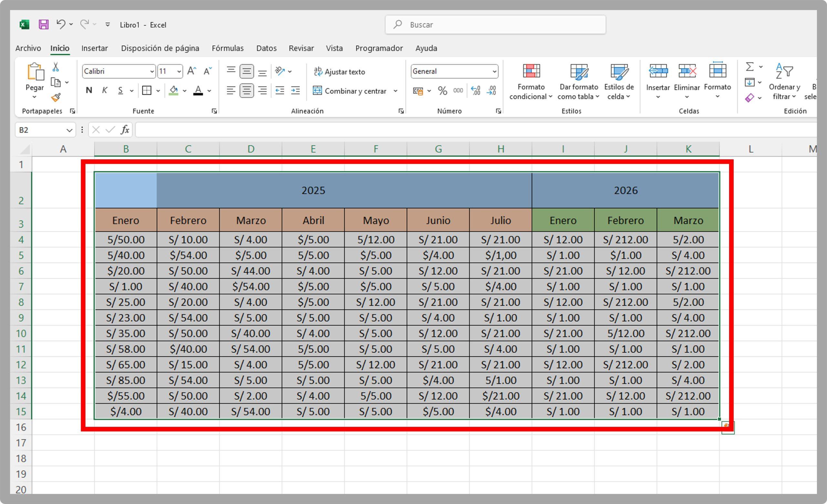Click the increase decimals icon
The height and width of the screenshot is (504, 827).
coord(476,90)
